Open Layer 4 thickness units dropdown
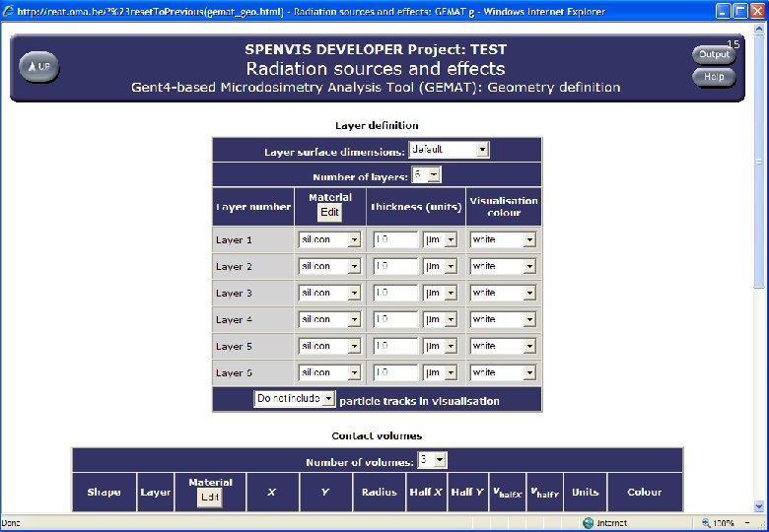This screenshot has width=769, height=532. point(440,319)
